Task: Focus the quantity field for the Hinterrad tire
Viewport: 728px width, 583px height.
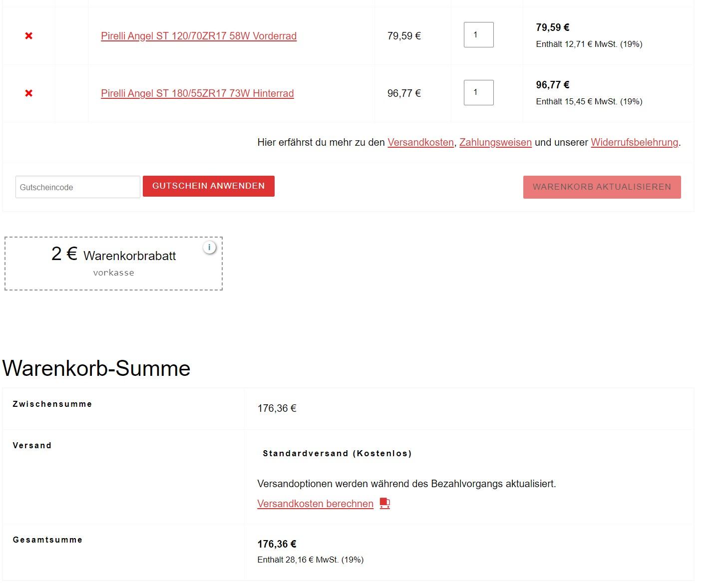Action: [x=478, y=92]
